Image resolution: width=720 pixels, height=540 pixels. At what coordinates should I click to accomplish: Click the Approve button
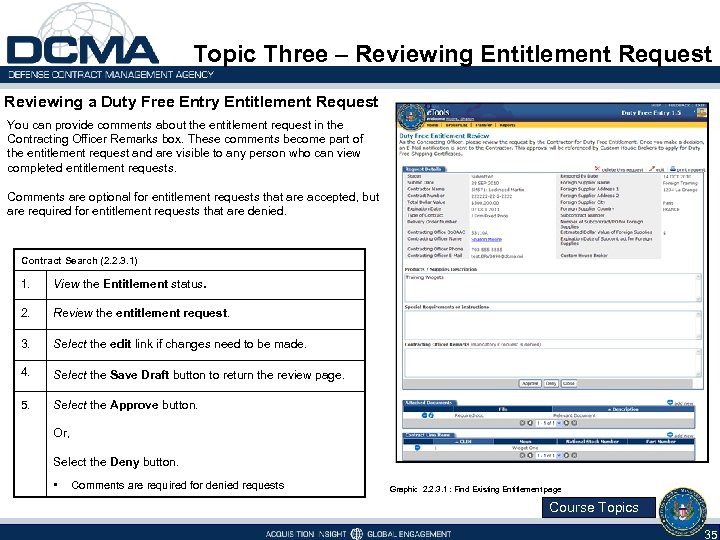(x=530, y=383)
